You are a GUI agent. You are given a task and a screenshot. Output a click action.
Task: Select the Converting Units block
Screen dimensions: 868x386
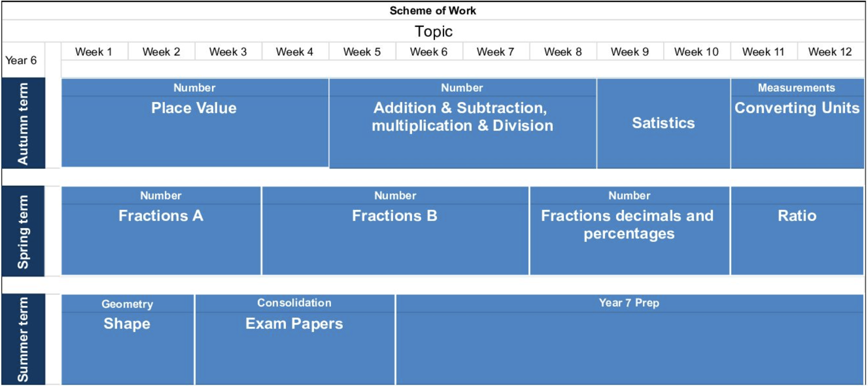[797, 108]
